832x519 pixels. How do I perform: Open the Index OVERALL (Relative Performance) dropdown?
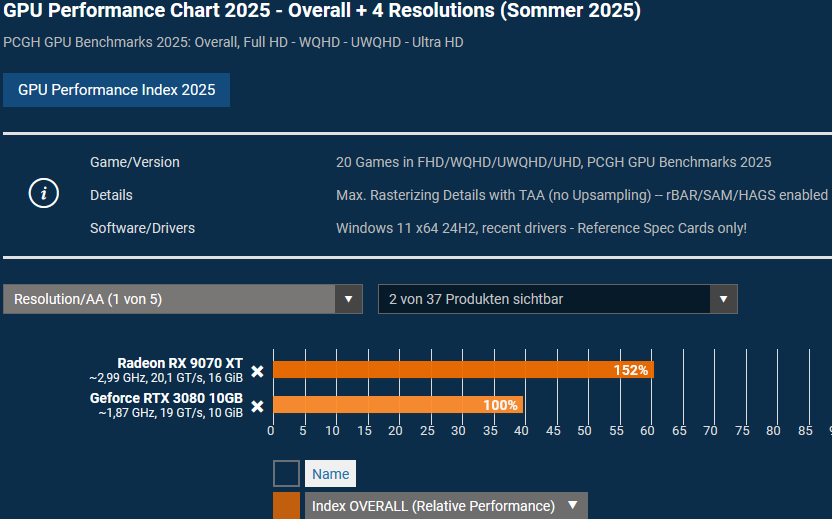point(446,506)
